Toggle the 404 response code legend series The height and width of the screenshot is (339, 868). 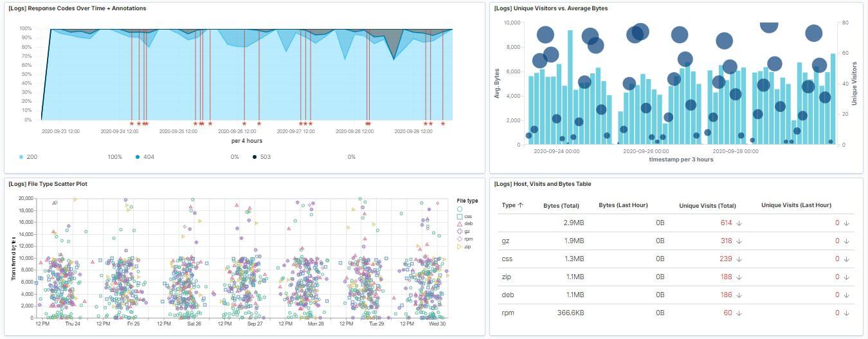click(x=148, y=157)
